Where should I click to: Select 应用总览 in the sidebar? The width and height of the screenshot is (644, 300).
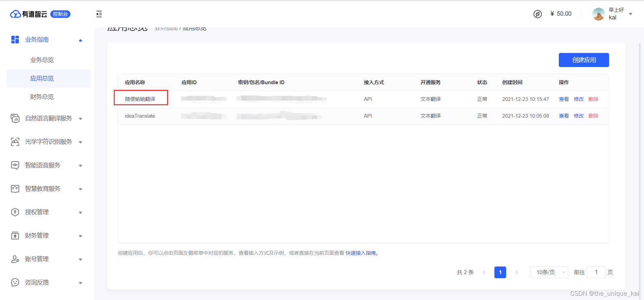point(49,78)
